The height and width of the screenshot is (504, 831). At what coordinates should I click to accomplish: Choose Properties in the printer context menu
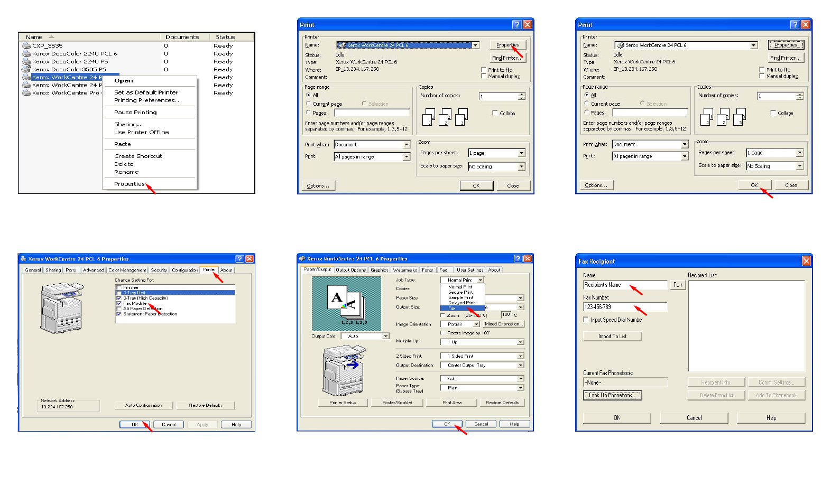click(130, 184)
